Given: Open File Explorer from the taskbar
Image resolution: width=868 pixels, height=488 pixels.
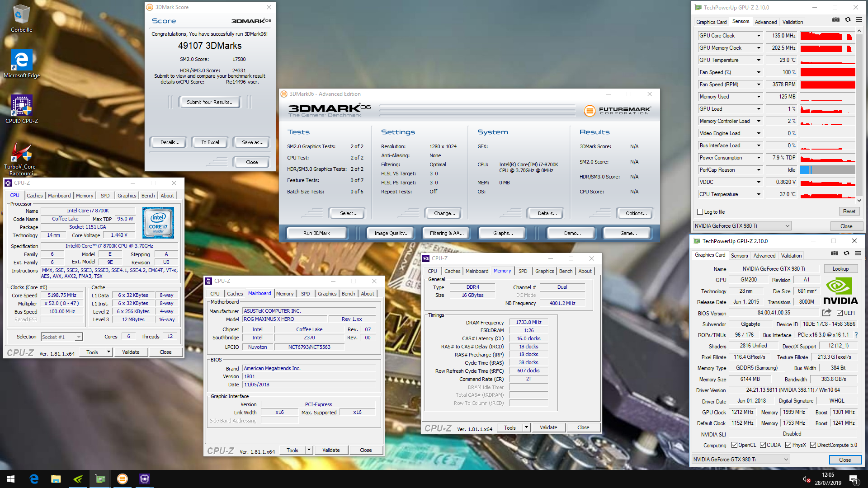Looking at the screenshot, I should click(56, 479).
